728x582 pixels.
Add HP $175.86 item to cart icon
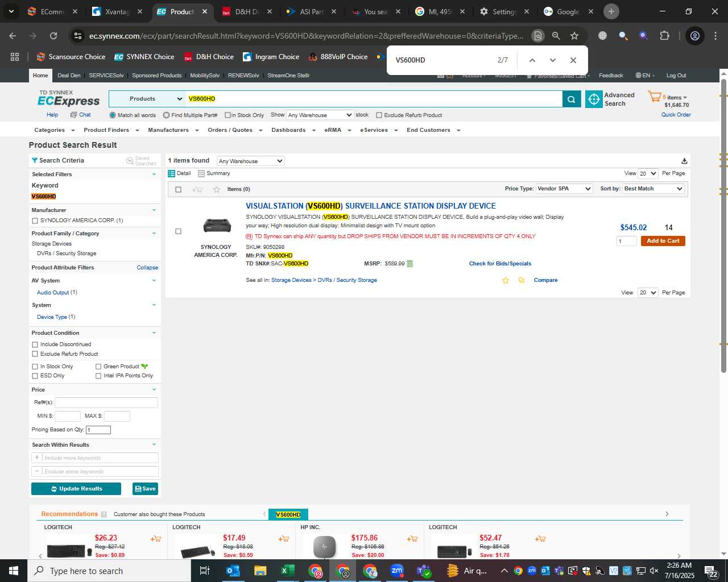tap(412, 539)
